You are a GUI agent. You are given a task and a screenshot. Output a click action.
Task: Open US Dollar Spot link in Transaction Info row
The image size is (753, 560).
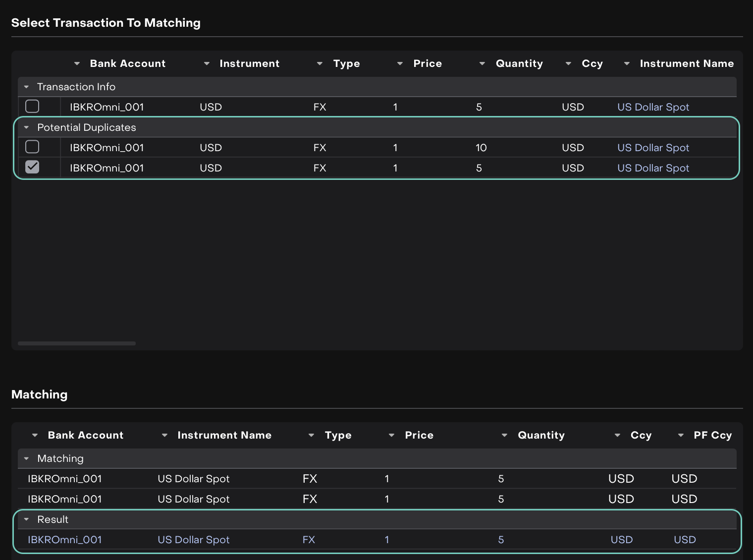tap(653, 107)
